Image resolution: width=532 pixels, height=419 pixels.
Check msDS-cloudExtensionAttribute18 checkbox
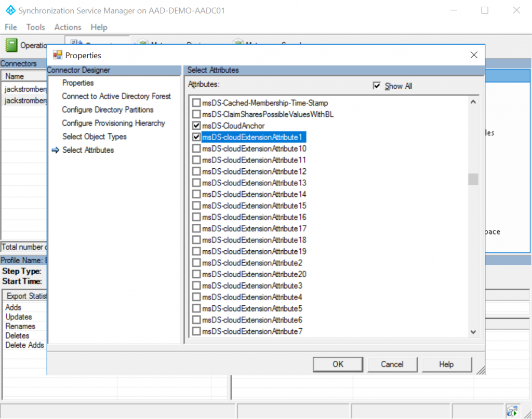click(196, 240)
